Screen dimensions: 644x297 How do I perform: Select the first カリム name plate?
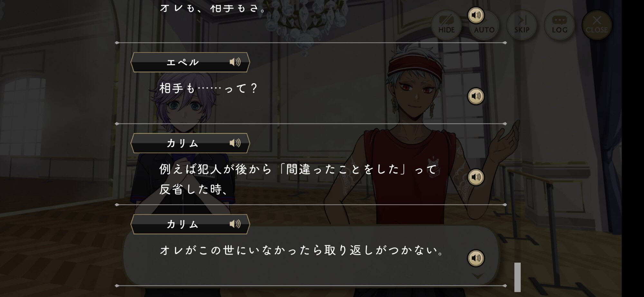190,143
